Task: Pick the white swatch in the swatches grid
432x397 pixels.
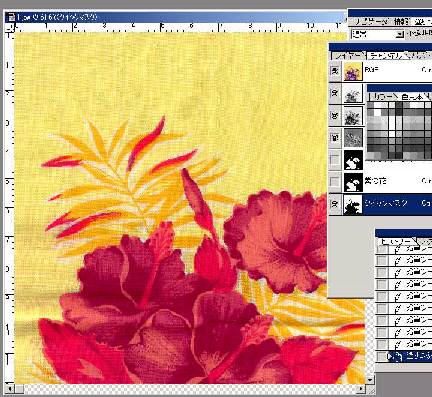Action: (377, 113)
